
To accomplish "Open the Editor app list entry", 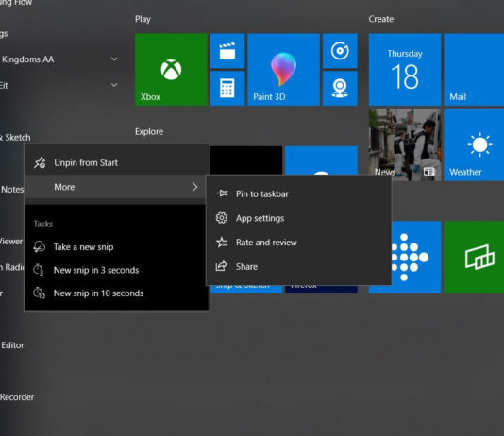I will pyautogui.click(x=12, y=345).
